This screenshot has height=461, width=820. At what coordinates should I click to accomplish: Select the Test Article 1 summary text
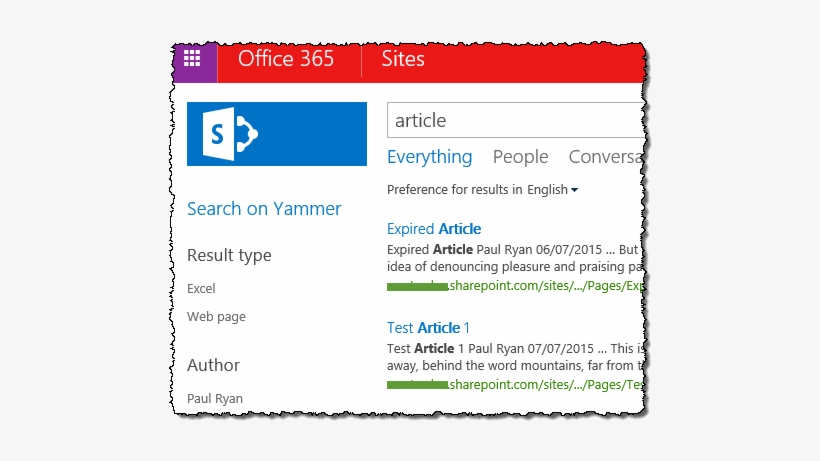pos(516,357)
